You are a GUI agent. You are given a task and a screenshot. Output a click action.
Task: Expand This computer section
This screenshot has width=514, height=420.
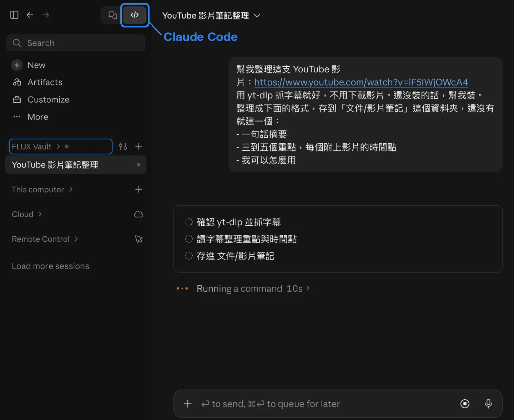(42, 190)
